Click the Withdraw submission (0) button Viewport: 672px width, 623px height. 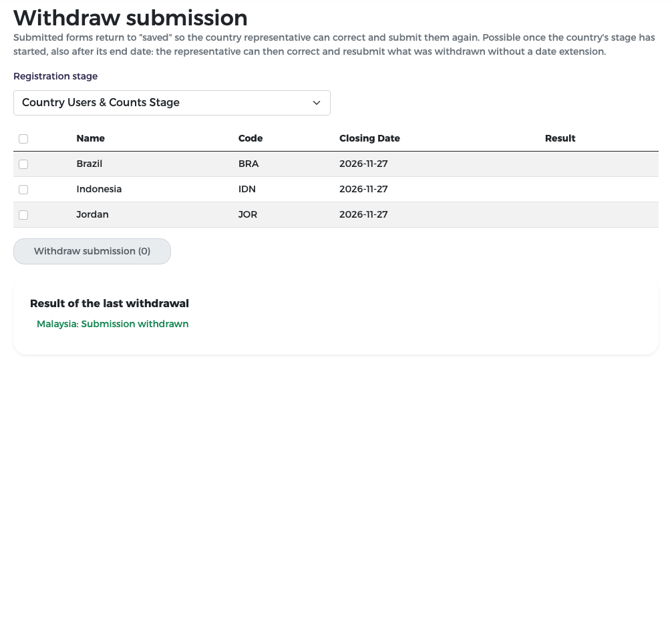(x=92, y=252)
